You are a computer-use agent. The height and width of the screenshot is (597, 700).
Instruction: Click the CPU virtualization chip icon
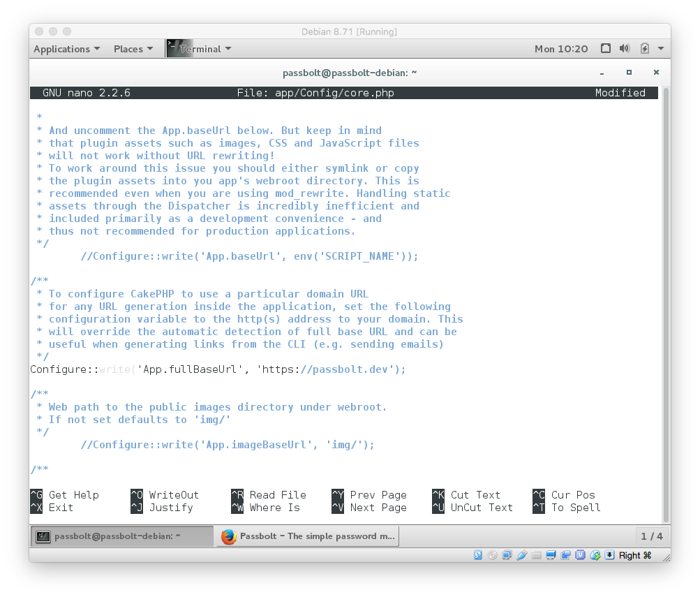point(581,555)
